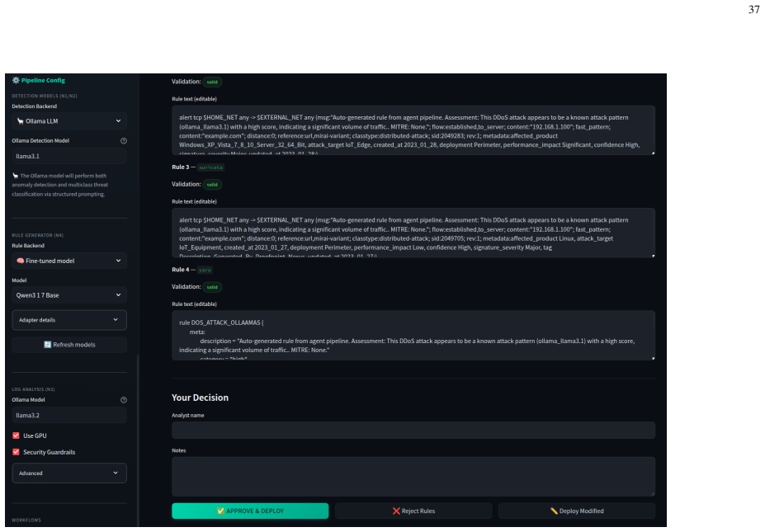765x532 pixels.
Task: Click the Analyst name input field
Action: (x=413, y=430)
